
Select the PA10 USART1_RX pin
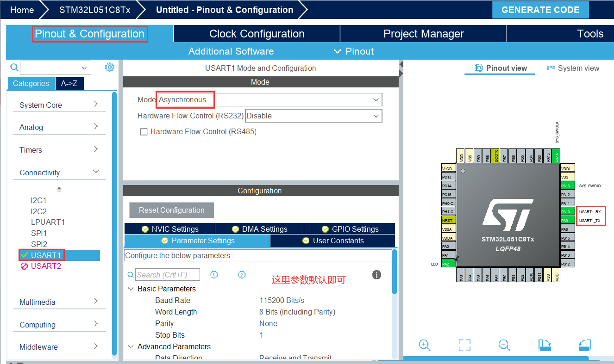567,212
